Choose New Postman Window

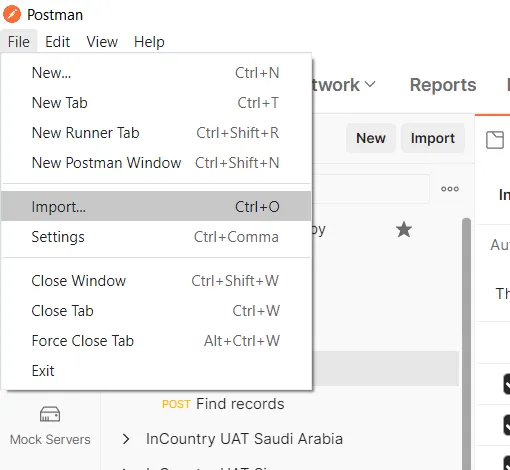coord(156,163)
